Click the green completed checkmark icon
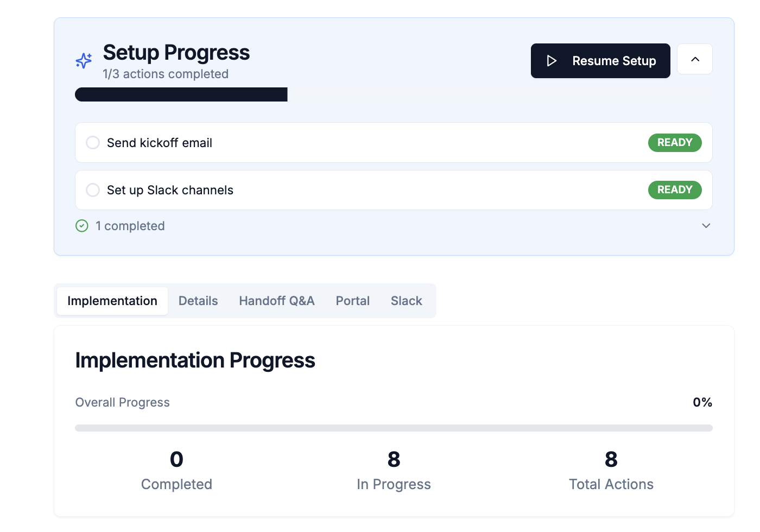The height and width of the screenshot is (532, 760). (x=82, y=226)
